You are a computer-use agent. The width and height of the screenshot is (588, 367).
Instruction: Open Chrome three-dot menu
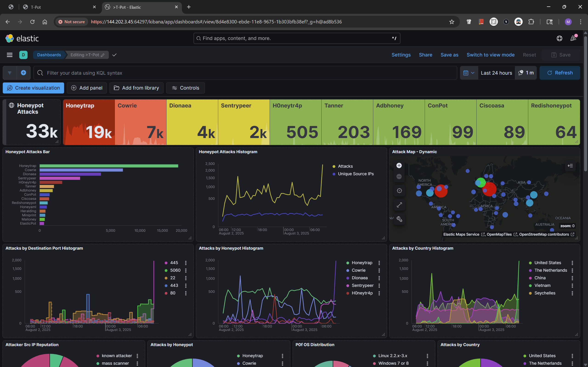[581, 22]
